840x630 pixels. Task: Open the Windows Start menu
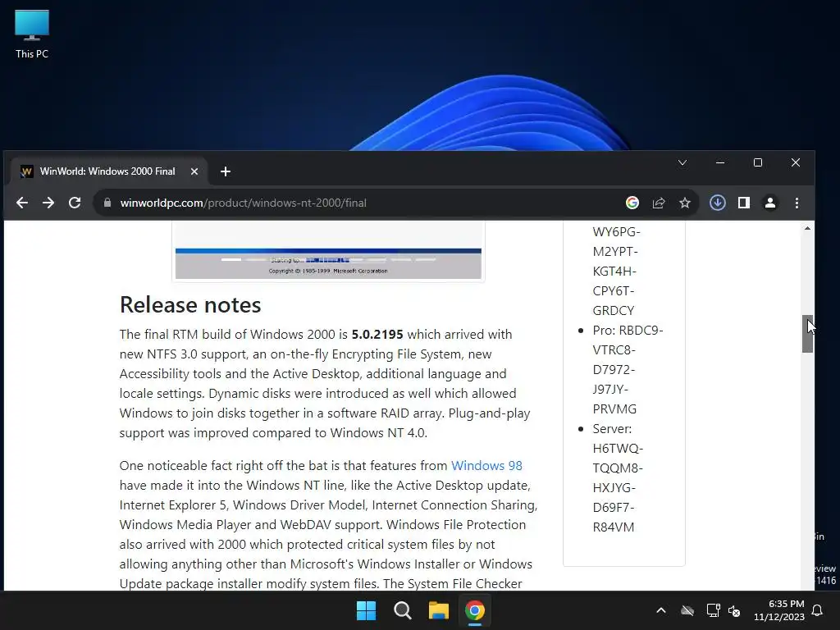point(367,610)
